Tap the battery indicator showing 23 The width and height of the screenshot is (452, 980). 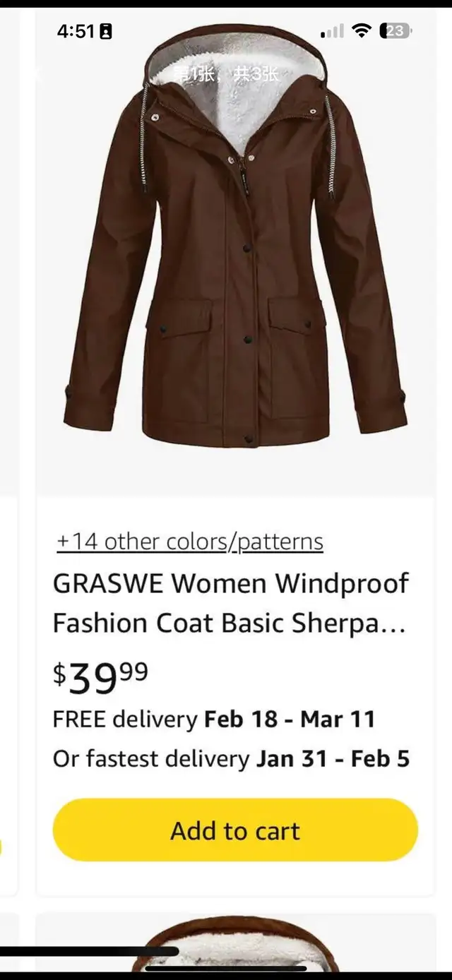[x=396, y=30]
